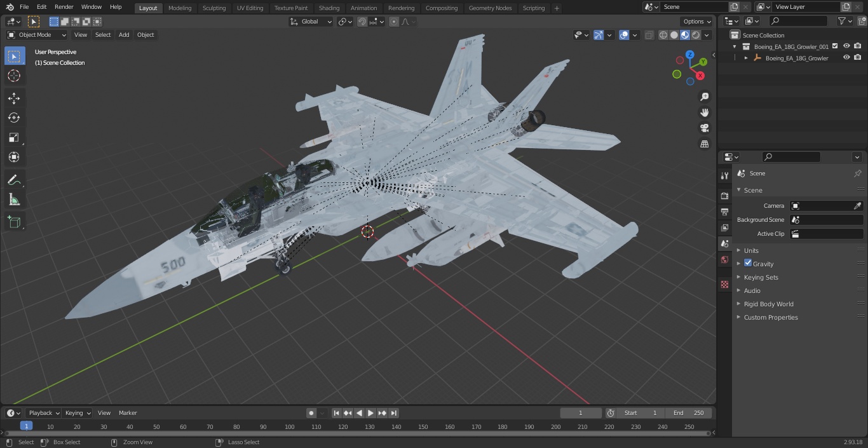Switch to Rendered viewport shading
This screenshot has height=448, width=868.
click(696, 35)
